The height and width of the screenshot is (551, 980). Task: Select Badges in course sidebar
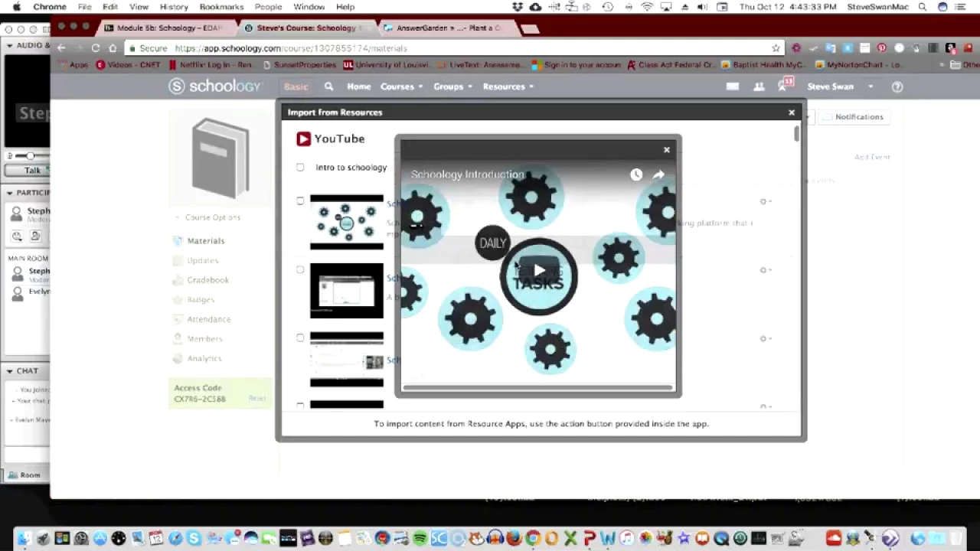coord(201,299)
